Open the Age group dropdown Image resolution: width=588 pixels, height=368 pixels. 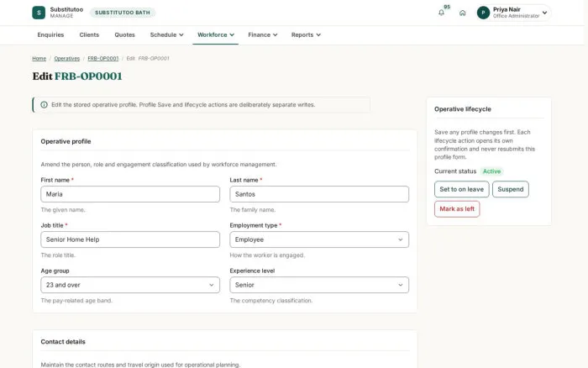130,285
